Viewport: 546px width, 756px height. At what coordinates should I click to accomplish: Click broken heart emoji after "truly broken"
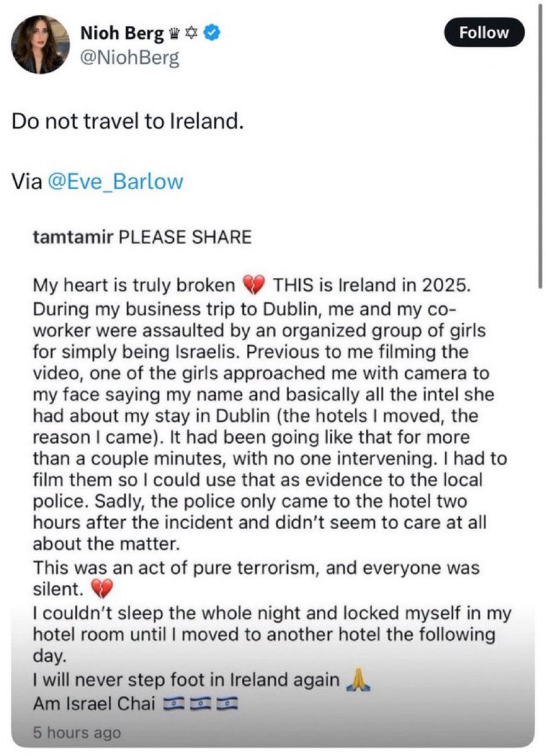[253, 285]
